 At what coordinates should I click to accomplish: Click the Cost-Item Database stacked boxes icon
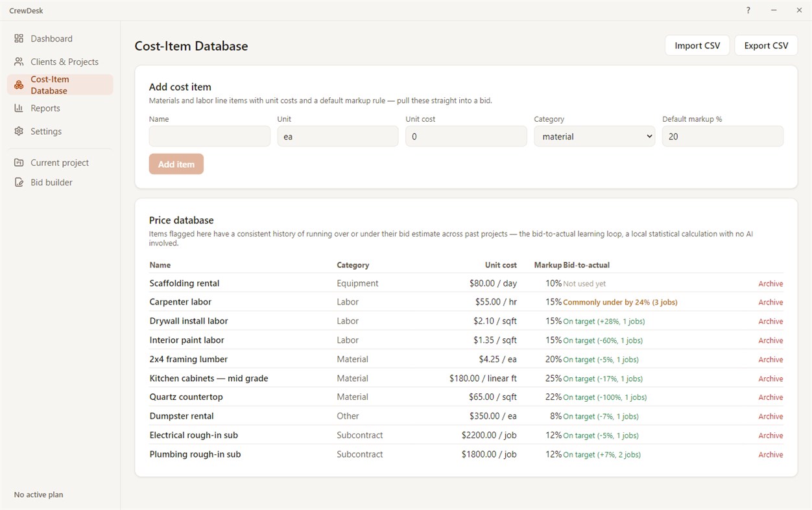19,85
